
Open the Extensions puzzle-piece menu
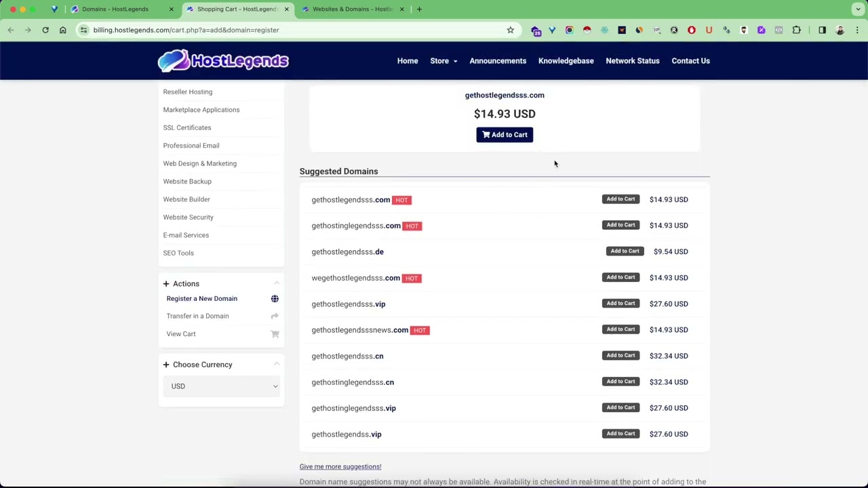[796, 30]
